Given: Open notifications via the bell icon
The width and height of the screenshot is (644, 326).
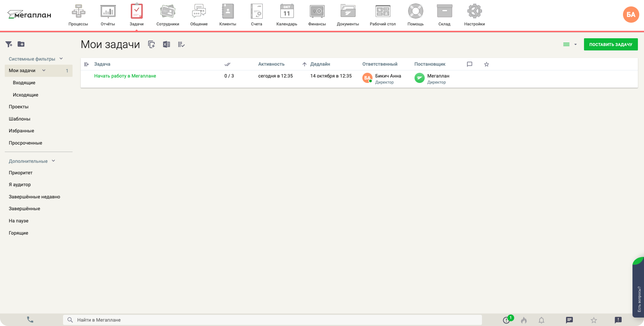Looking at the screenshot, I should coord(541,320).
